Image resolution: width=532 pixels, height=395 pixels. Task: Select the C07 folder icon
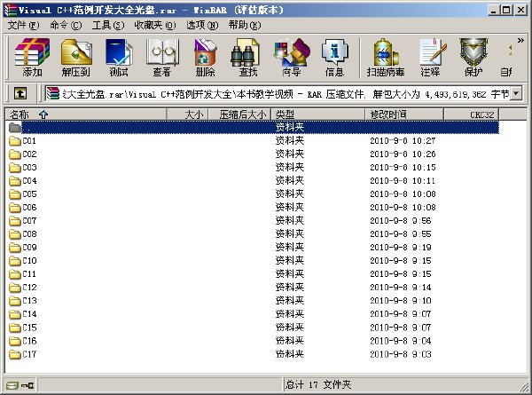point(14,221)
